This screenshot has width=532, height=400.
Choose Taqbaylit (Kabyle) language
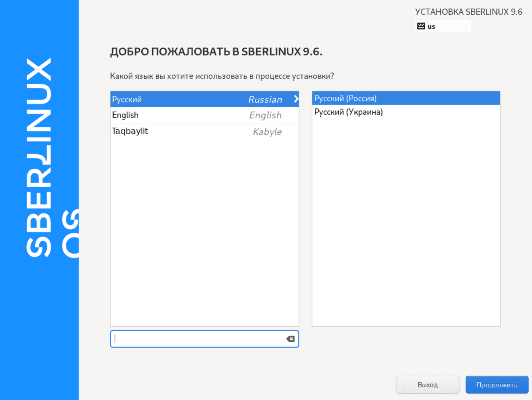coord(204,131)
